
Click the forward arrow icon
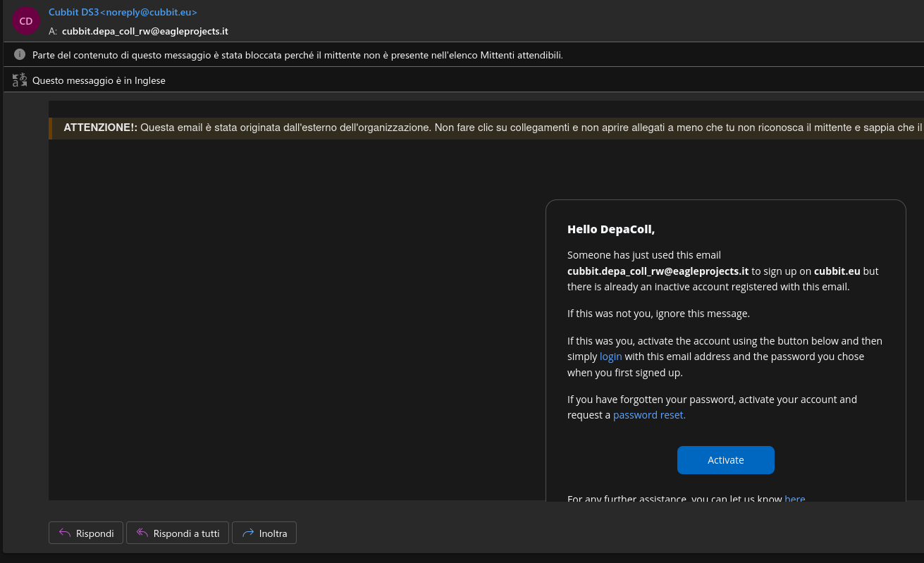247,533
